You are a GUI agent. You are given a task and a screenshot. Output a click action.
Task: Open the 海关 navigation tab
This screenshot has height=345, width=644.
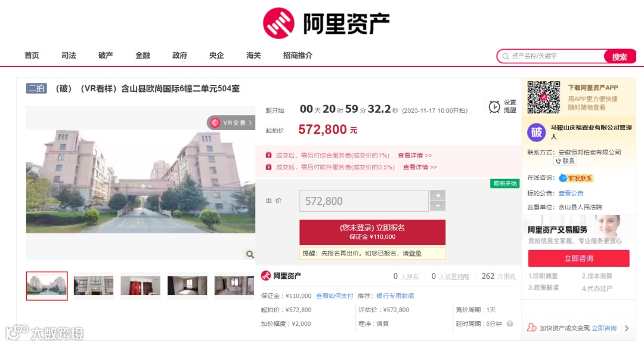(x=253, y=56)
